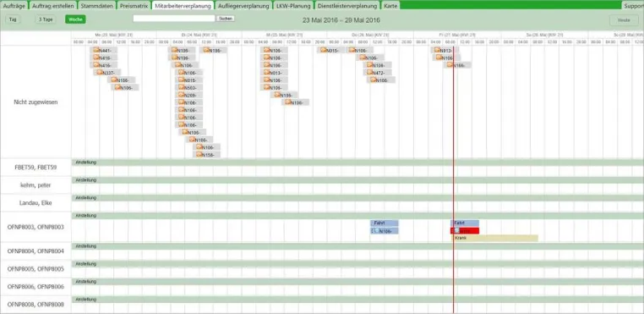The image size is (644, 314).
Task: Open the N913- order icon on Friday
Action: (x=438, y=50)
